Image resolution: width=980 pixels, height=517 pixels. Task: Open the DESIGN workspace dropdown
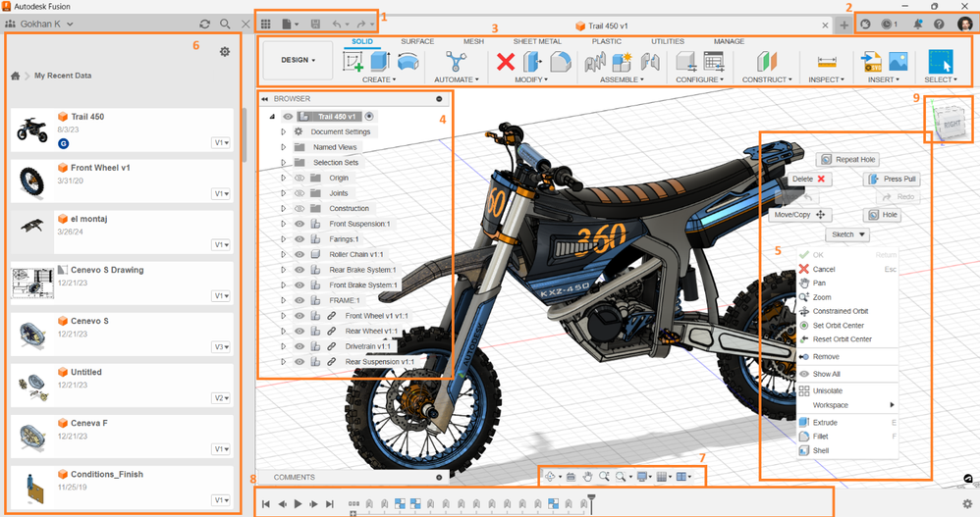[x=299, y=60]
